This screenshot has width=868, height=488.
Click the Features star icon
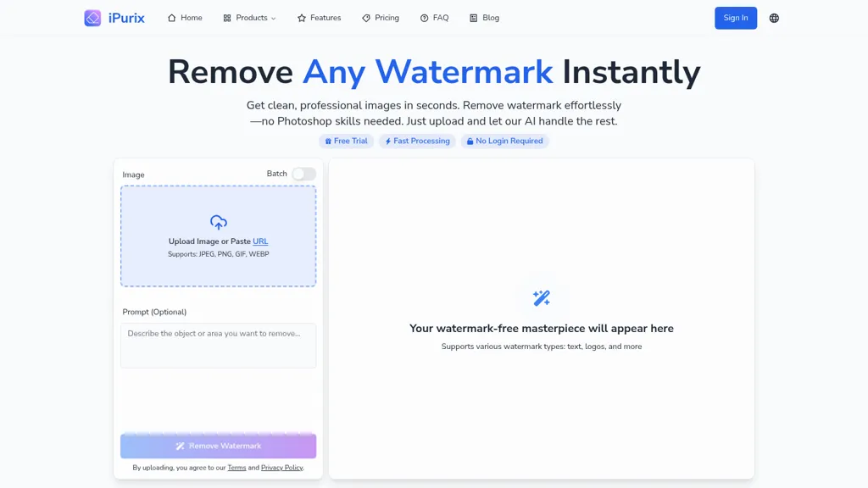point(302,18)
